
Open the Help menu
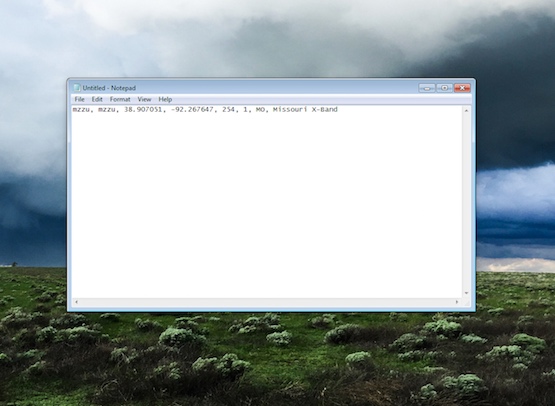(165, 99)
